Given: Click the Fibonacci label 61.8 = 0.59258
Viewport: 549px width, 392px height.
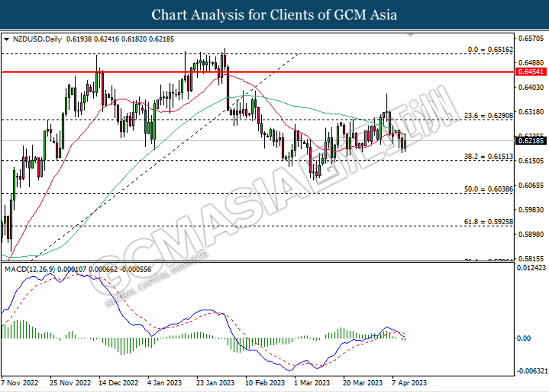Looking at the screenshot, I should click(x=489, y=222).
